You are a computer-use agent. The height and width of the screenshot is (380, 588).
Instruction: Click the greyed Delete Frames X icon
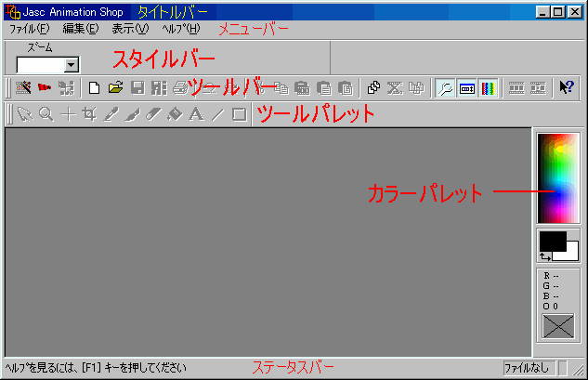[395, 88]
